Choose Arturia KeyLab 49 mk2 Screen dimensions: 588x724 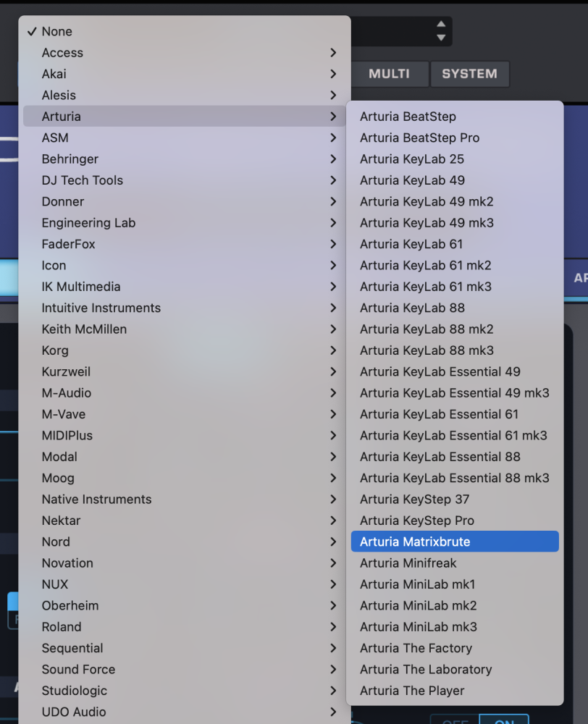tap(455, 201)
